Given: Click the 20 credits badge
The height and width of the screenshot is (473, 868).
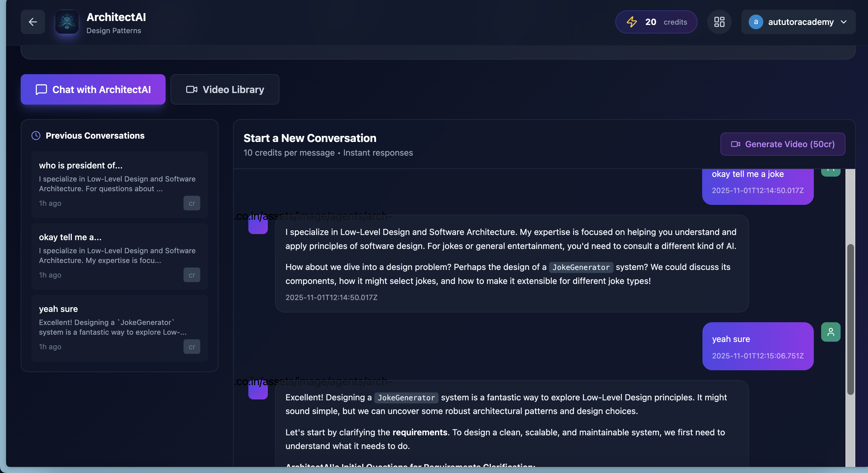Looking at the screenshot, I should (x=656, y=22).
